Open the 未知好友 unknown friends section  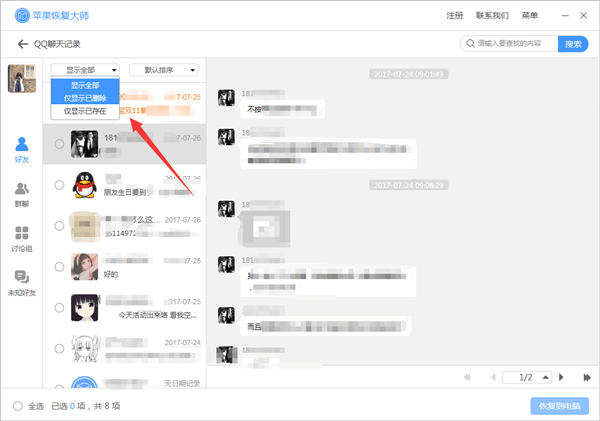(22, 284)
